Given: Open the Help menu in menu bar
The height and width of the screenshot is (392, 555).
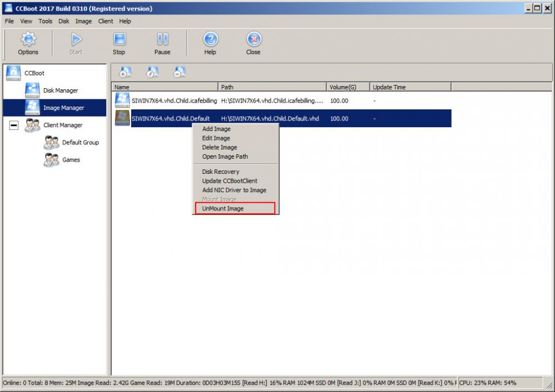Looking at the screenshot, I should click(x=125, y=21).
